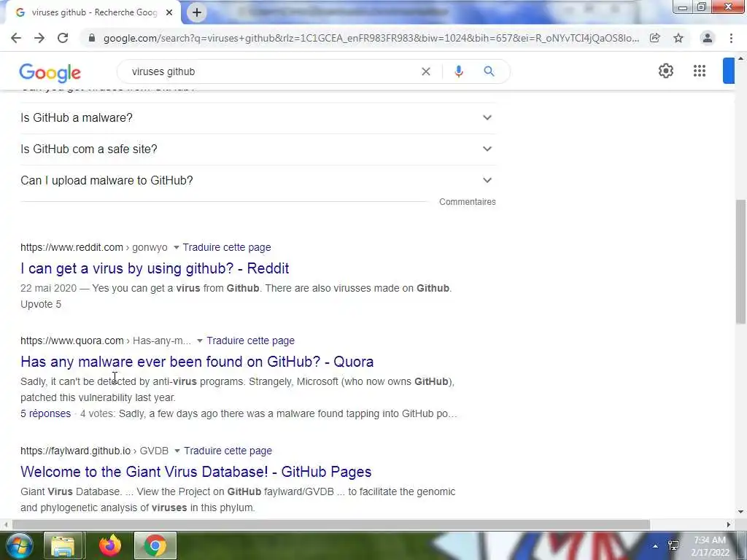This screenshot has width=747, height=560.
Task: Go to Google home via logo
Action: 50,72
